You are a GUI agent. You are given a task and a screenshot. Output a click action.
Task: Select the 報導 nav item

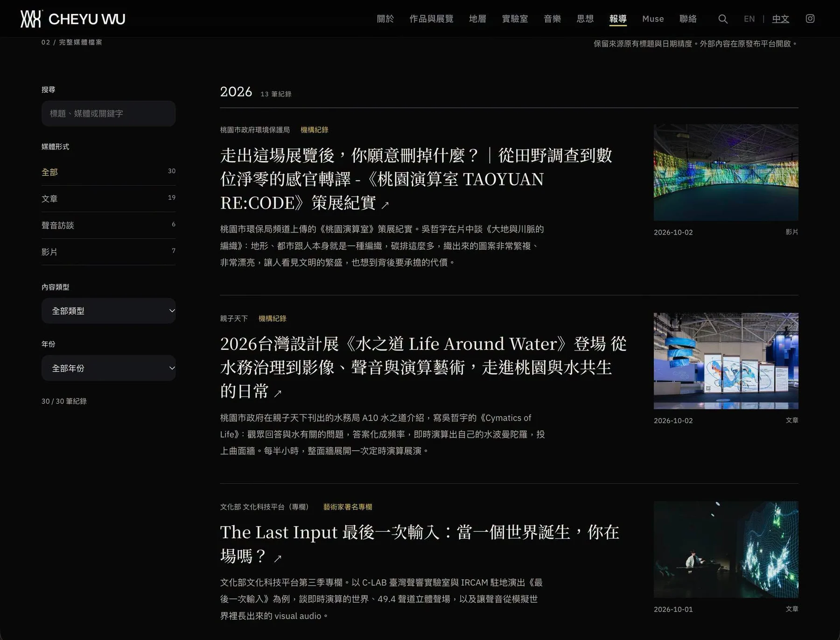tap(618, 19)
